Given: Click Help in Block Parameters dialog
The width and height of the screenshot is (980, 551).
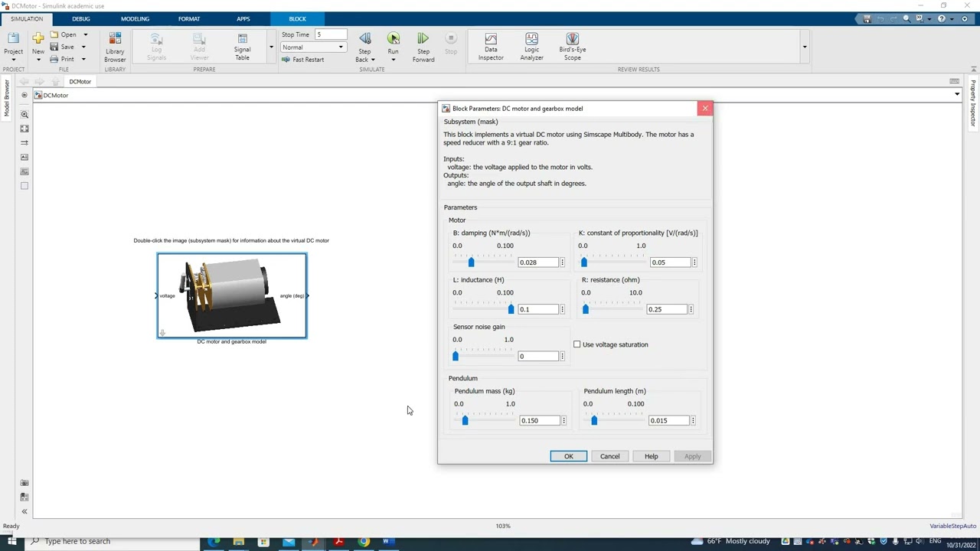Looking at the screenshot, I should click(651, 457).
